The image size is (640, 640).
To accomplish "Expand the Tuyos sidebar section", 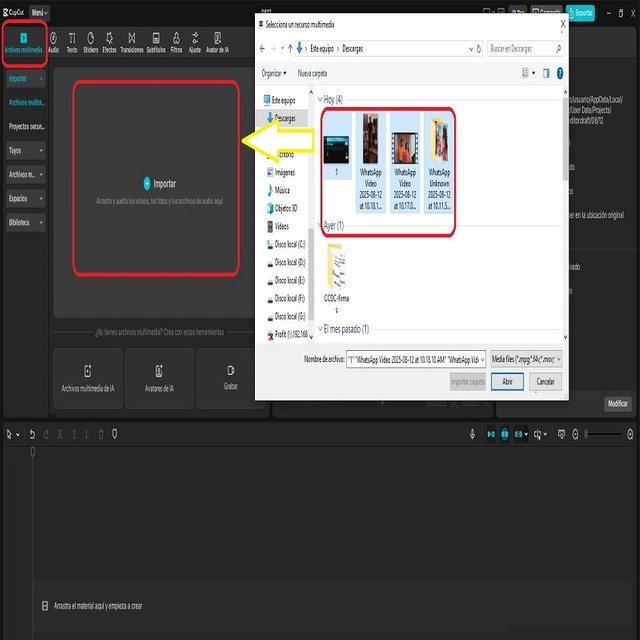I will [x=26, y=151].
